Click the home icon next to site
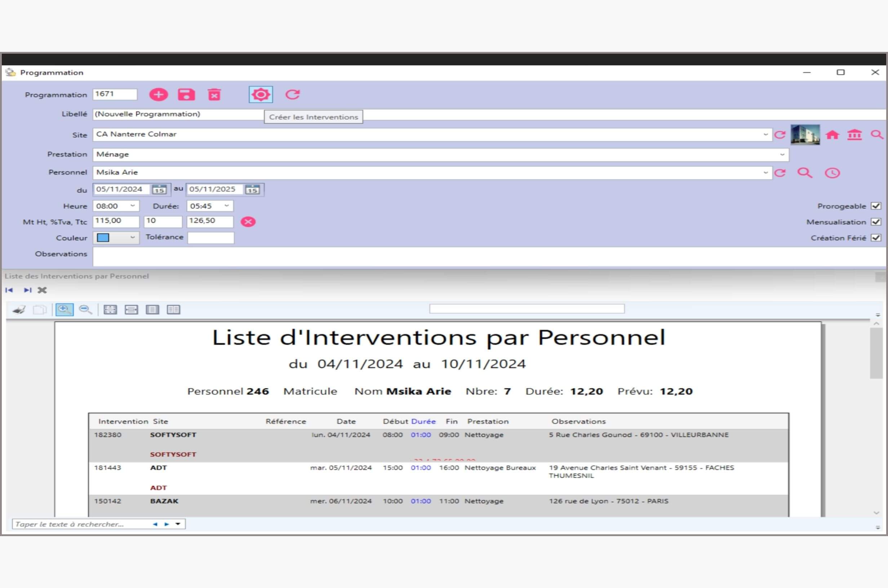Image resolution: width=888 pixels, height=588 pixels. pyautogui.click(x=832, y=134)
